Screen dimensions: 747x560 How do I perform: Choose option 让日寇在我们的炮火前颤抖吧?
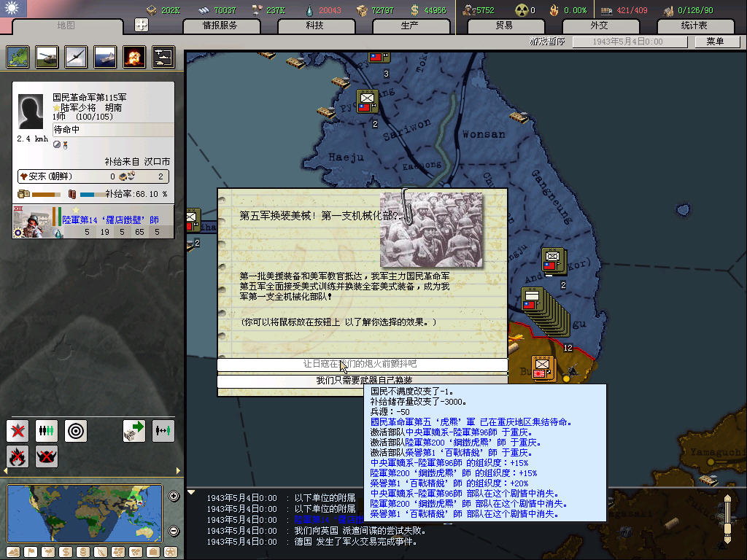[x=362, y=364]
